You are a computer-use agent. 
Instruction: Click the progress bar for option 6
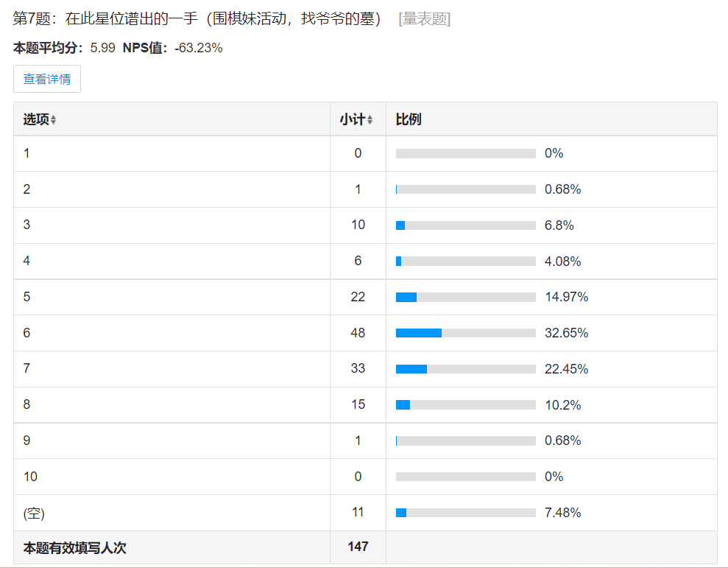(465, 333)
